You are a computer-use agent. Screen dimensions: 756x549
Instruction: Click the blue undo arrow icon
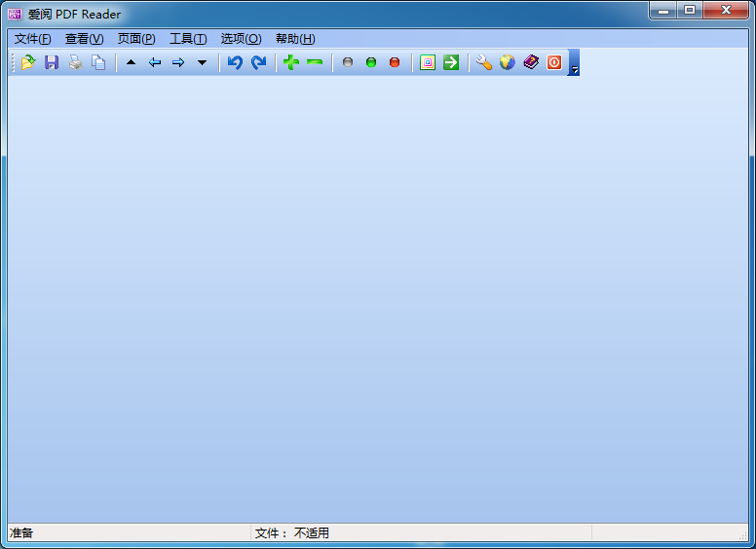235,62
